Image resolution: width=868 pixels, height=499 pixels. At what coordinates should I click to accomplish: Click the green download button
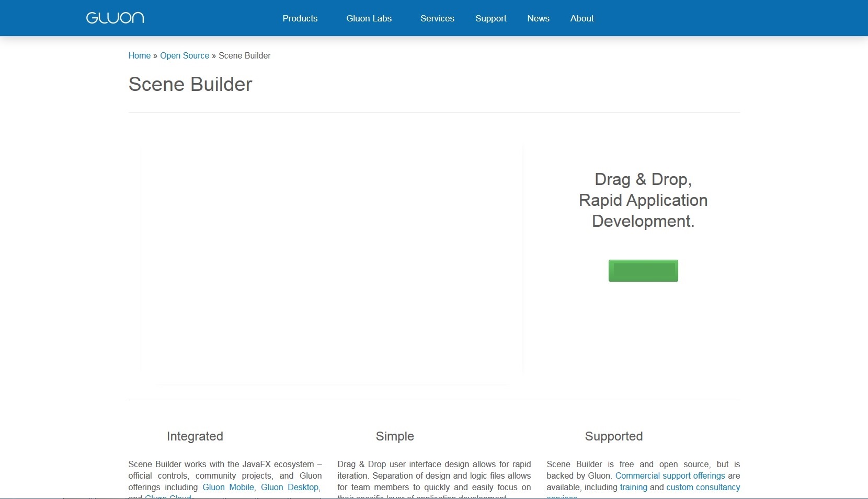(x=643, y=271)
